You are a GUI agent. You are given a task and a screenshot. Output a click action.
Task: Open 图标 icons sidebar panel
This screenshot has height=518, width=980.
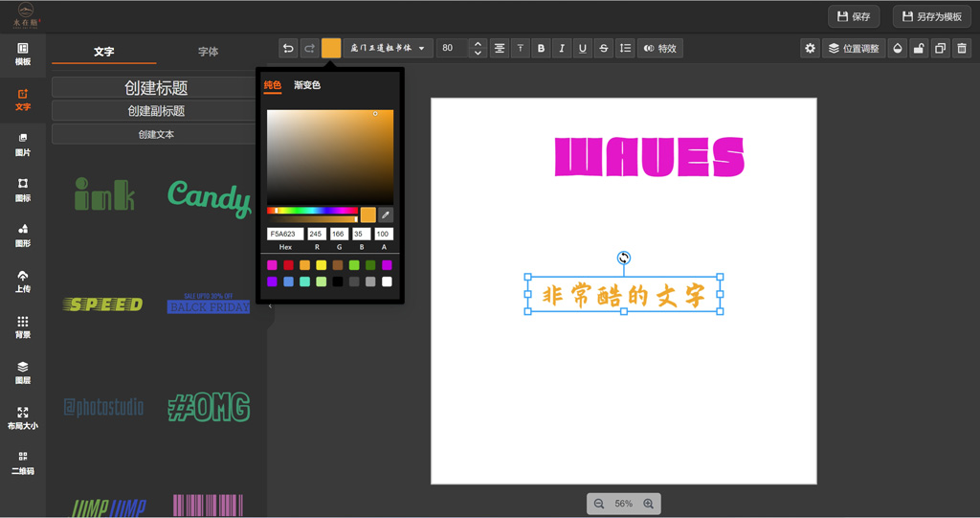[23, 191]
